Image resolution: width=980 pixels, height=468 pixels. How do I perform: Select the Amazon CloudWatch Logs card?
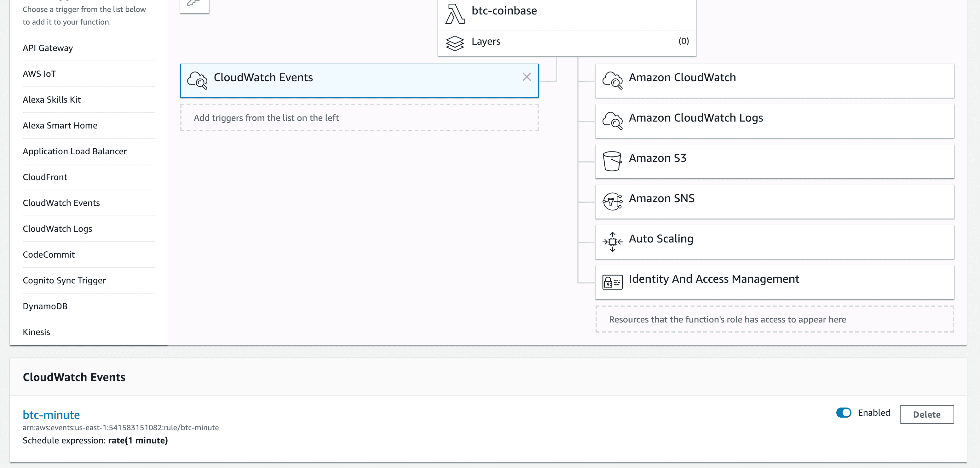click(x=774, y=121)
